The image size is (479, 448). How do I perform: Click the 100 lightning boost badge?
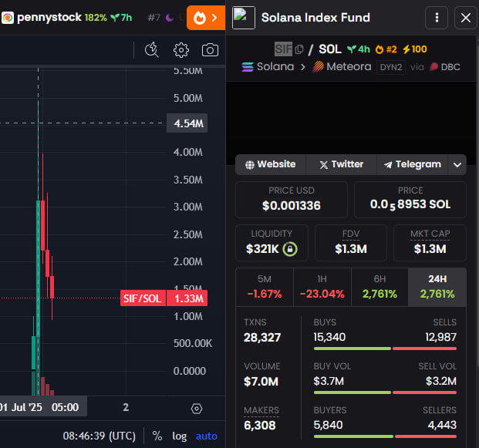pyautogui.click(x=414, y=49)
